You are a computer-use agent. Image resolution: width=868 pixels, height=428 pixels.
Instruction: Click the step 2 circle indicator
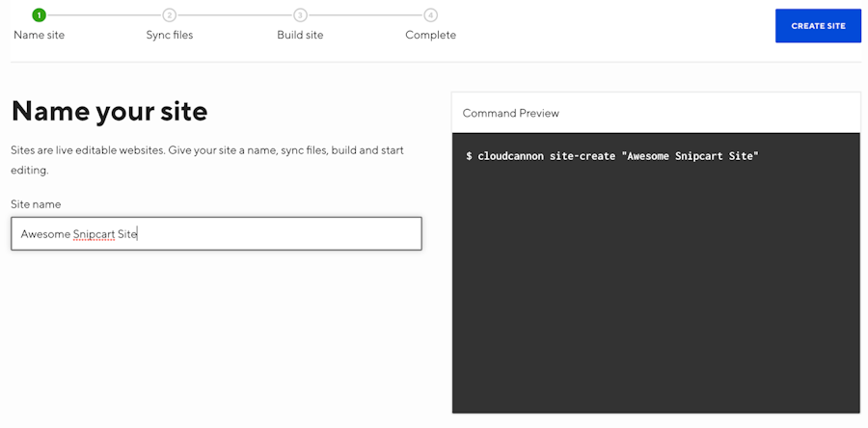click(x=170, y=14)
